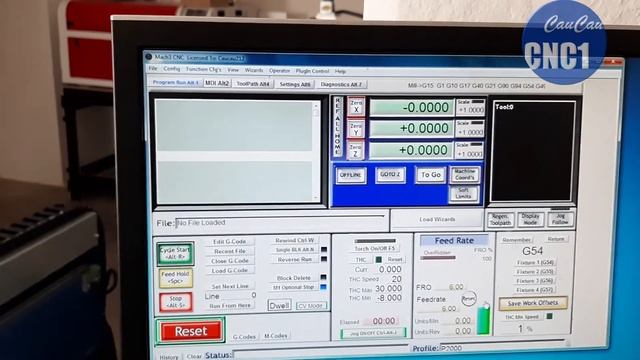
Task: Click Load Wizards
Action: tap(437, 220)
